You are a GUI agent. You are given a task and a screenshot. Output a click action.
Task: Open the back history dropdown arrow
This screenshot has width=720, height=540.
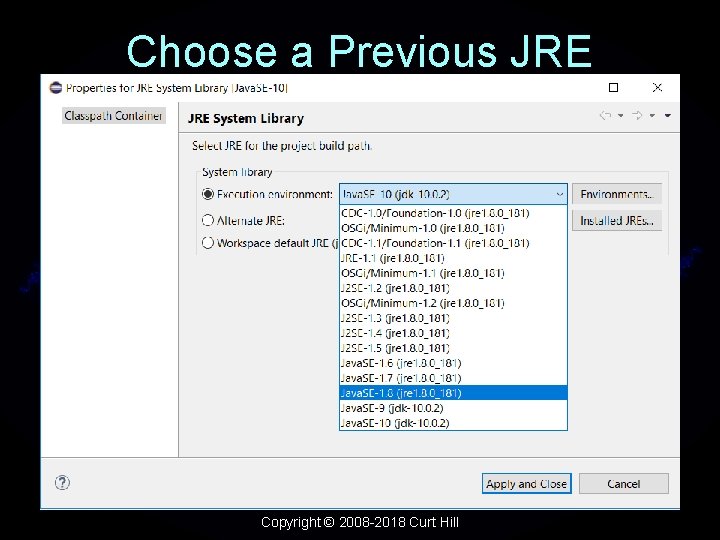[x=621, y=116]
